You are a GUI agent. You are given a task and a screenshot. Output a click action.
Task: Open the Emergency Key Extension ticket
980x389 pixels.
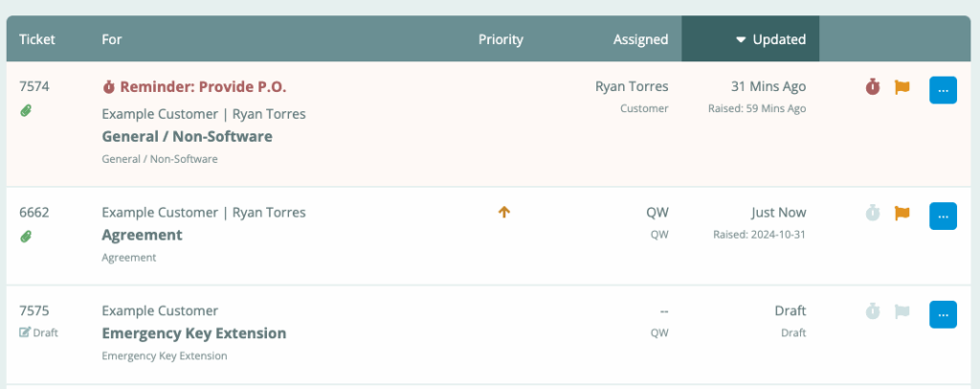point(193,333)
